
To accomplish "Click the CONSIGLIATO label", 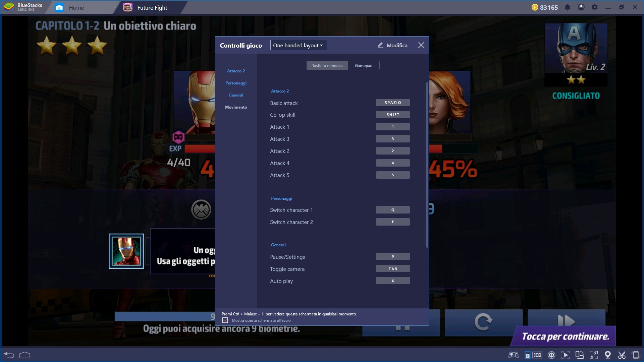I will [576, 96].
